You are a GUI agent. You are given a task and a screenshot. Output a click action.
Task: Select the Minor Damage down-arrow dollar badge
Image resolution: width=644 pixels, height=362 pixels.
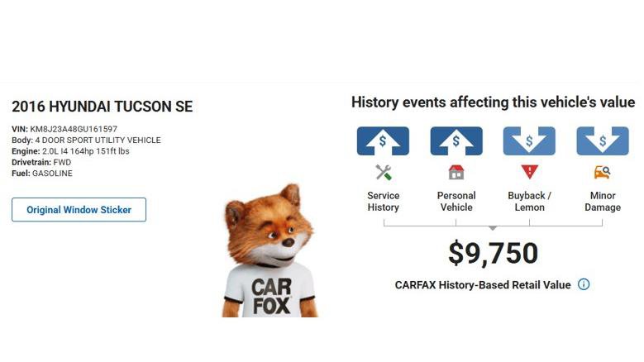tap(603, 141)
